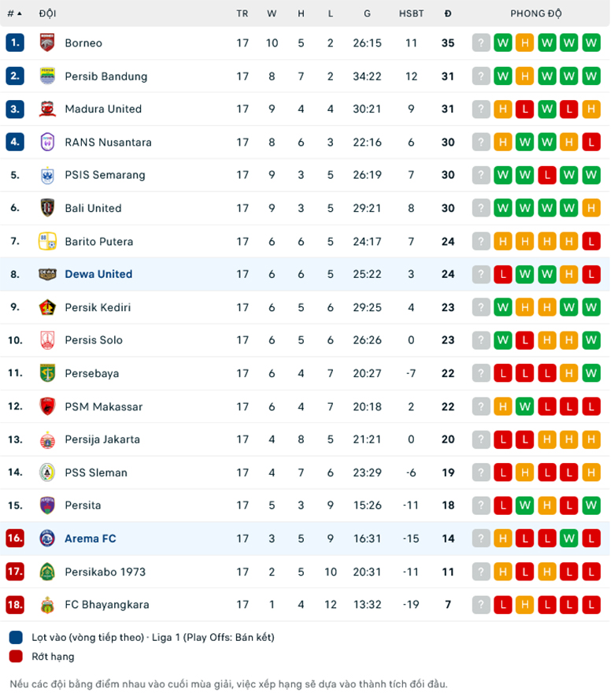Show the hidden form result for Persita
The height and width of the screenshot is (700, 614).
click(480, 506)
